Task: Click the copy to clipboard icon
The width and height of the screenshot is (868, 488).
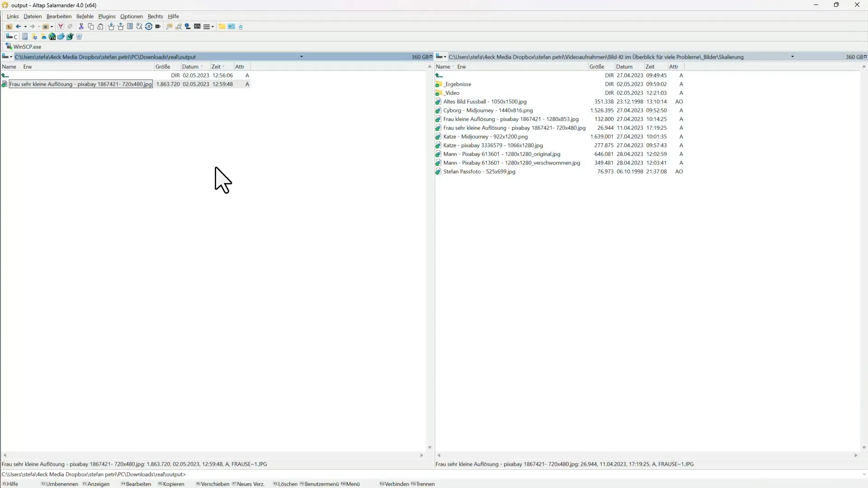Action: [91, 27]
